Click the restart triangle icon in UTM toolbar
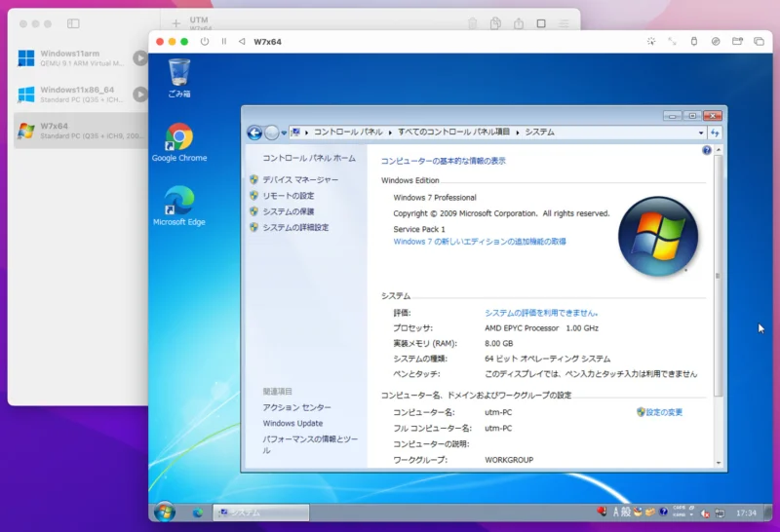 [242, 42]
